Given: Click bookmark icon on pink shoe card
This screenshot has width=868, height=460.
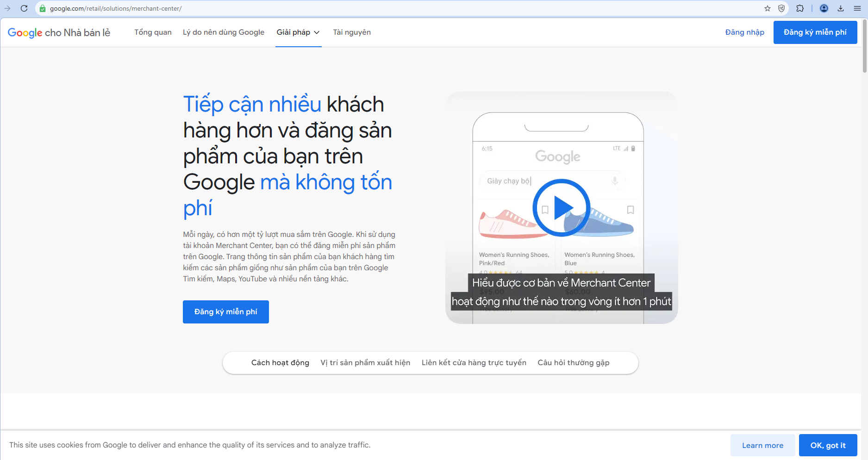Looking at the screenshot, I should (545, 210).
